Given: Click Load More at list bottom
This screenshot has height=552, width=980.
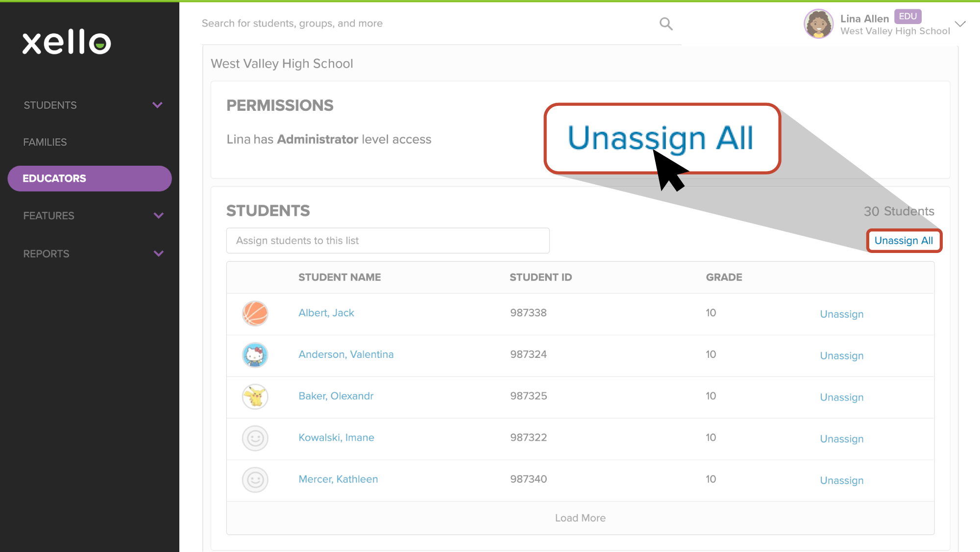Looking at the screenshot, I should pyautogui.click(x=580, y=518).
